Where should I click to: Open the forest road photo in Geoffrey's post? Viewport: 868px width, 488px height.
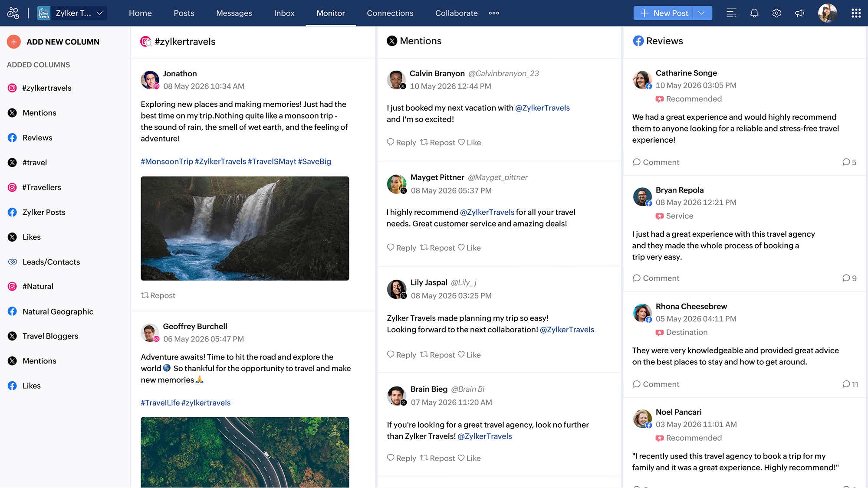pyautogui.click(x=245, y=452)
